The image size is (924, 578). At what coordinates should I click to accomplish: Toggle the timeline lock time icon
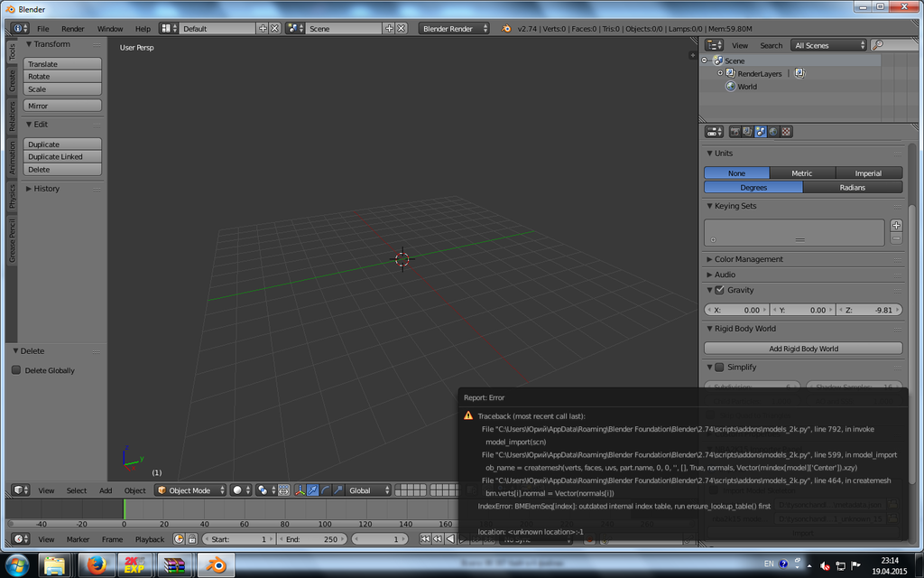(191, 539)
